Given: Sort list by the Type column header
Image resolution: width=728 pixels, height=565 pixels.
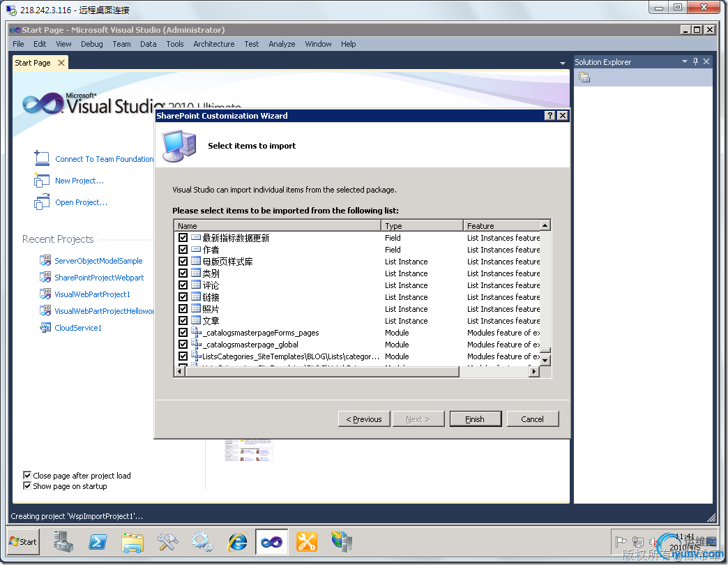Looking at the screenshot, I should click(x=422, y=225).
